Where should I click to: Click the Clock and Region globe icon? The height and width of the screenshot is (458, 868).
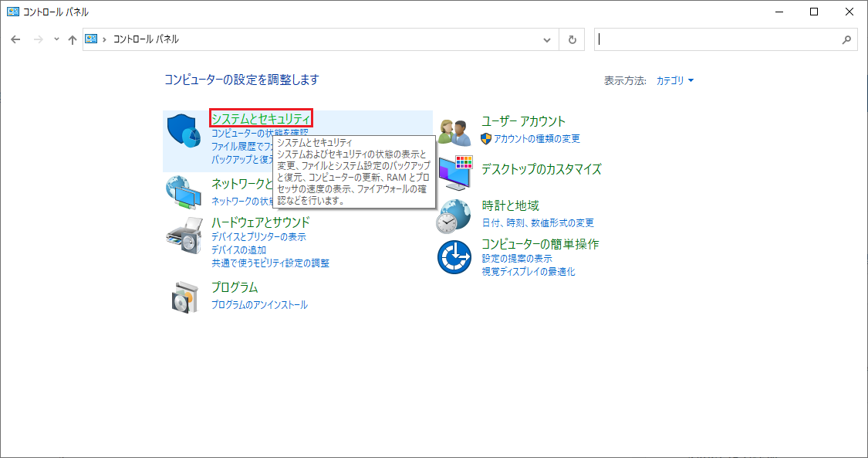453,215
